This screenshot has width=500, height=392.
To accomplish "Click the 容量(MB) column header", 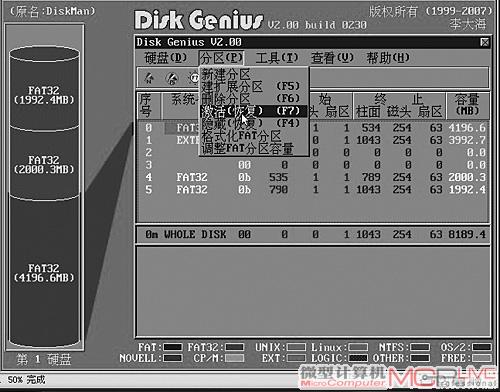I will [467, 105].
